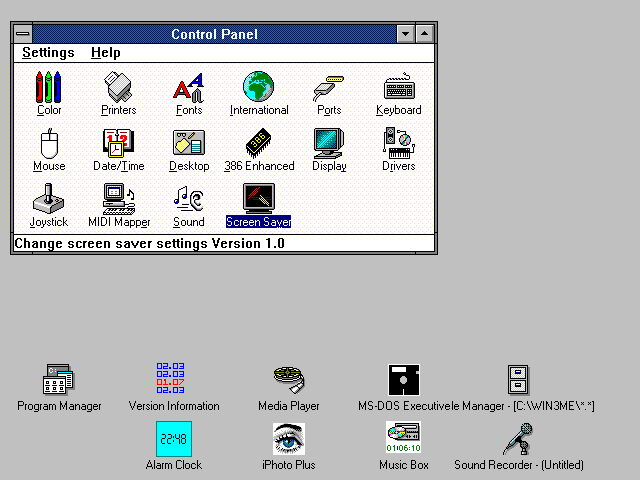Open the Screen Saver icon
This screenshot has width=640, height=480.
[258, 199]
